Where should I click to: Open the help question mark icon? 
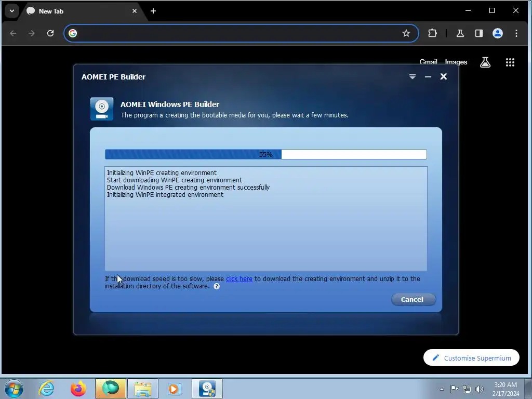click(x=217, y=286)
